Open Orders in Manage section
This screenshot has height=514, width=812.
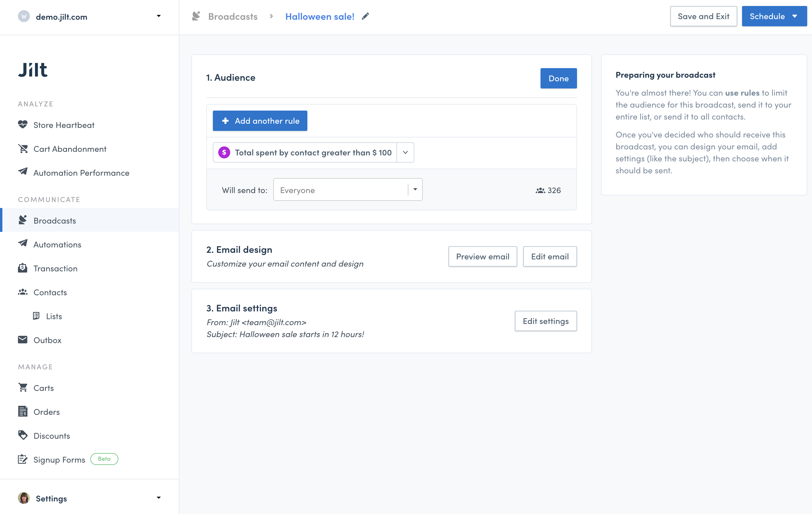(x=47, y=412)
